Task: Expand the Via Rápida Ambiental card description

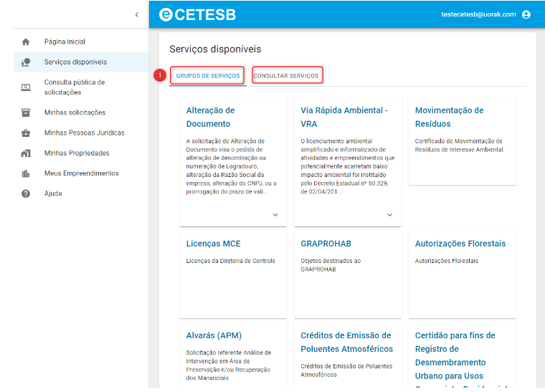Action: (389, 214)
